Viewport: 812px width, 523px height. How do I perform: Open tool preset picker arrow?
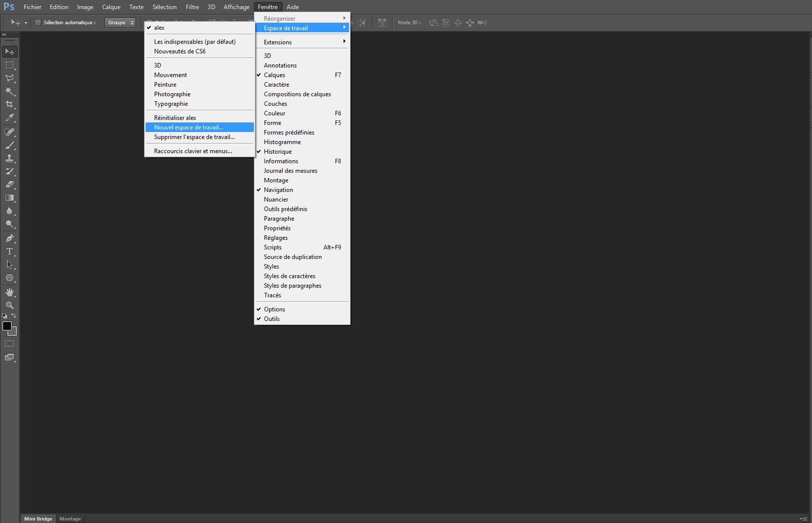26,23
